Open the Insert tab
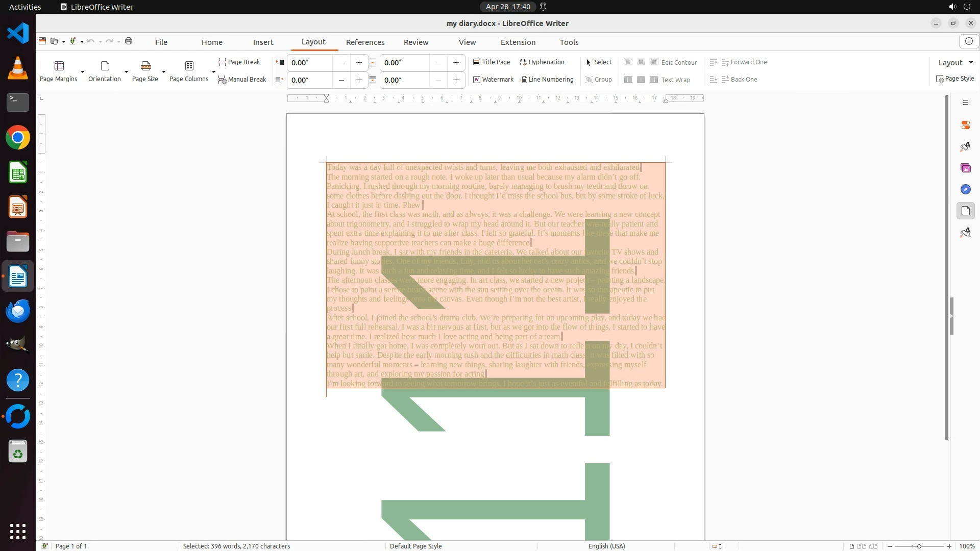980x551 pixels. pyautogui.click(x=263, y=42)
